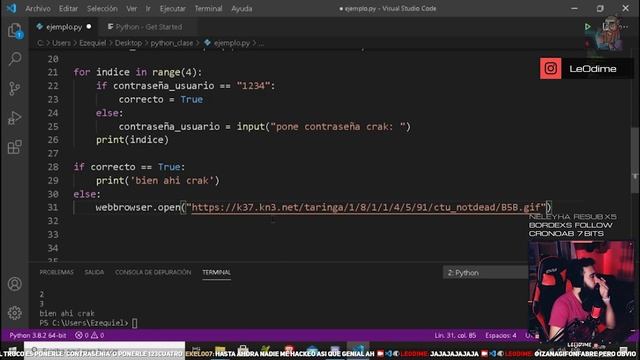Click python_clase breadcrumb segment
Screen dimensions: 640x360
[171, 43]
